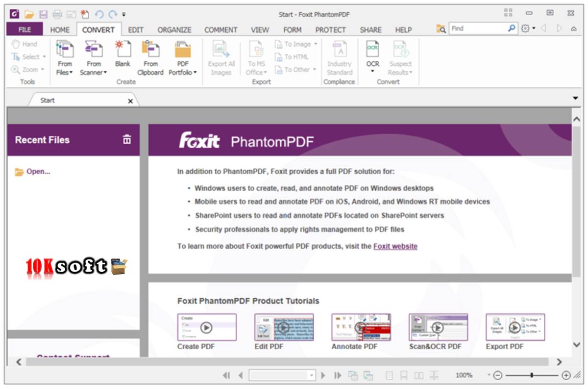
Task: Open the HELP tab
Action: coord(403,29)
